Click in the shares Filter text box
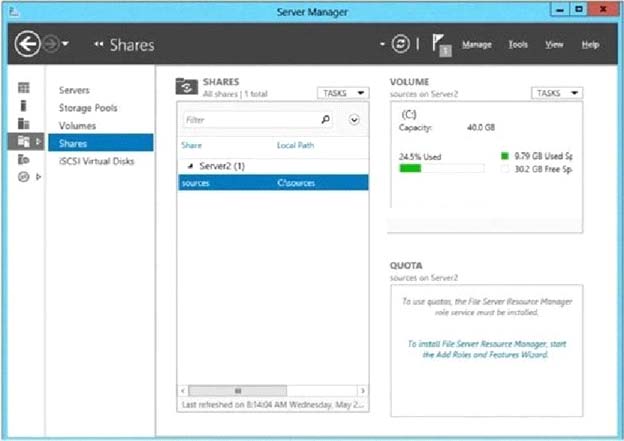624x441 pixels. (250, 119)
